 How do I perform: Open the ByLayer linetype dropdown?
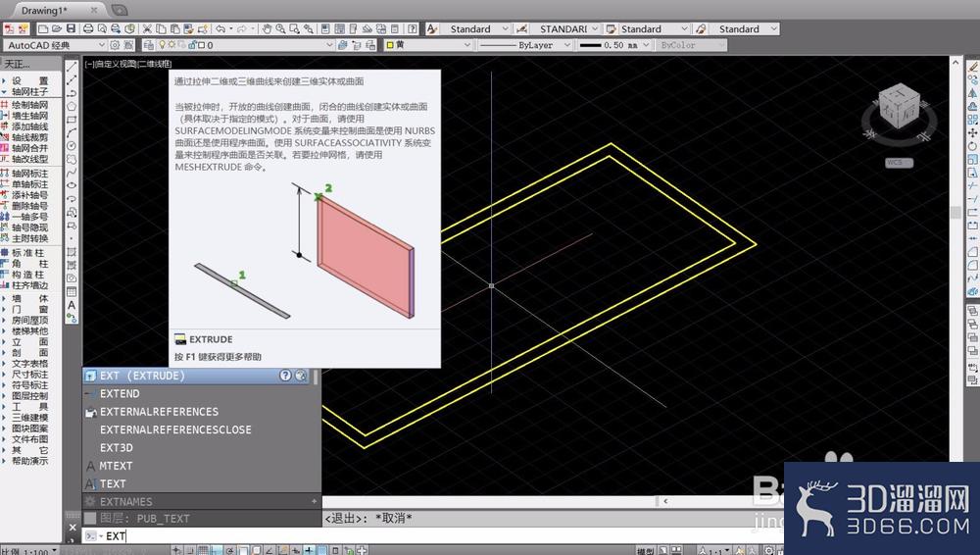click(566, 45)
